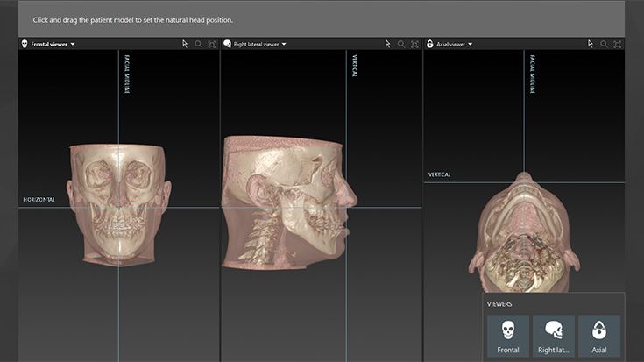Fit view to frame in Axial viewer
644x362 pixels.
[x=618, y=45]
